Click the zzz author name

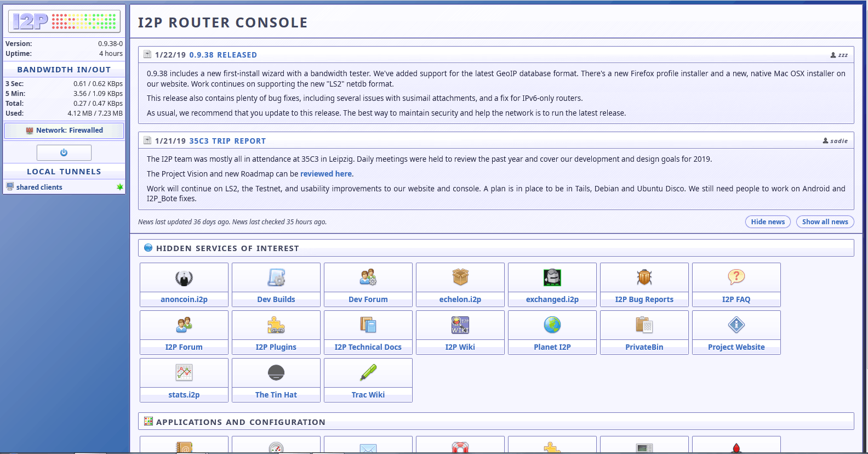[843, 55]
